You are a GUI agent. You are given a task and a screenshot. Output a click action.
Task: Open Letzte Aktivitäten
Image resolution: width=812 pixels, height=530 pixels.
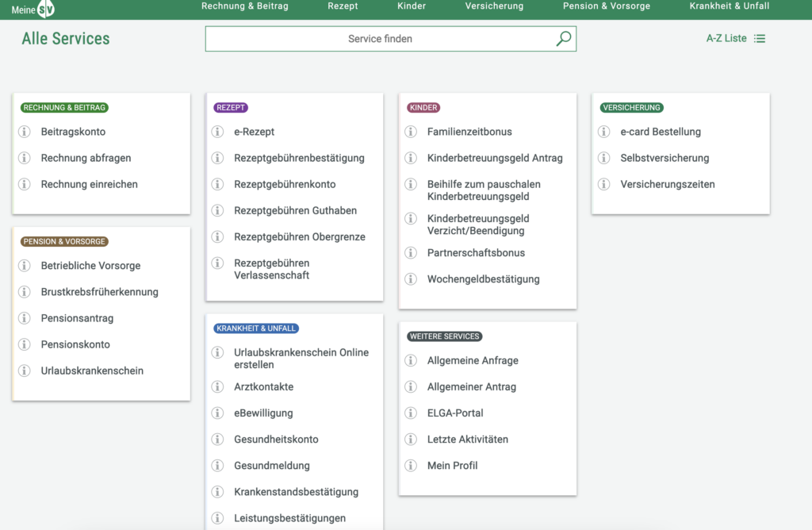tap(468, 440)
